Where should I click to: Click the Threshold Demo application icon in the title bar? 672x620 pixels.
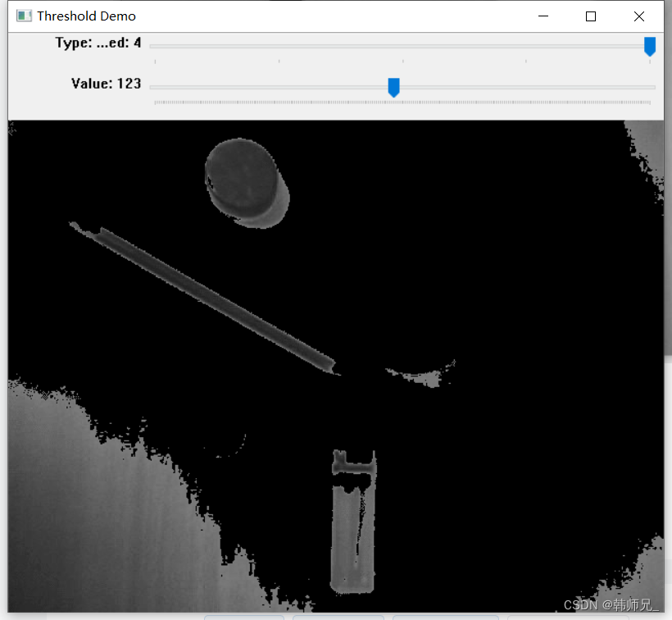click(x=23, y=16)
